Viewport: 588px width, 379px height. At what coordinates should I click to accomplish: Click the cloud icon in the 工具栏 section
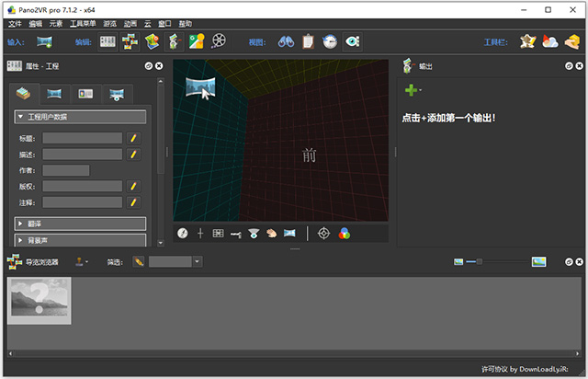(x=549, y=41)
